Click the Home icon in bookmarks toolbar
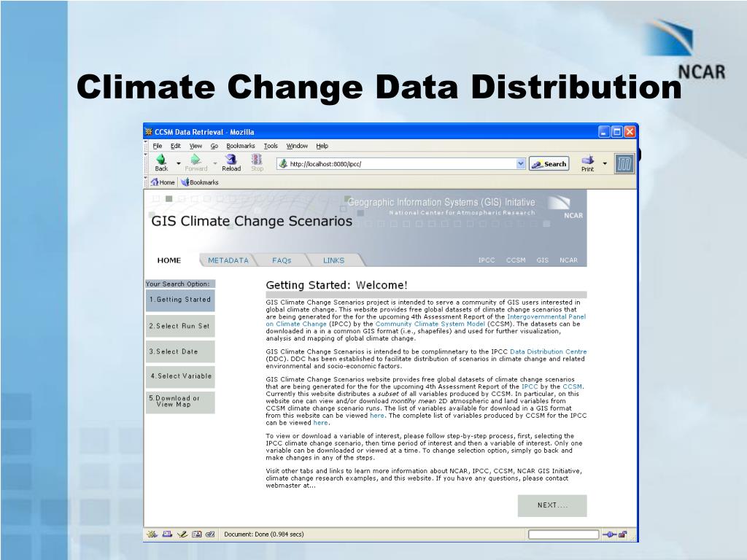747x560 pixels. click(155, 182)
